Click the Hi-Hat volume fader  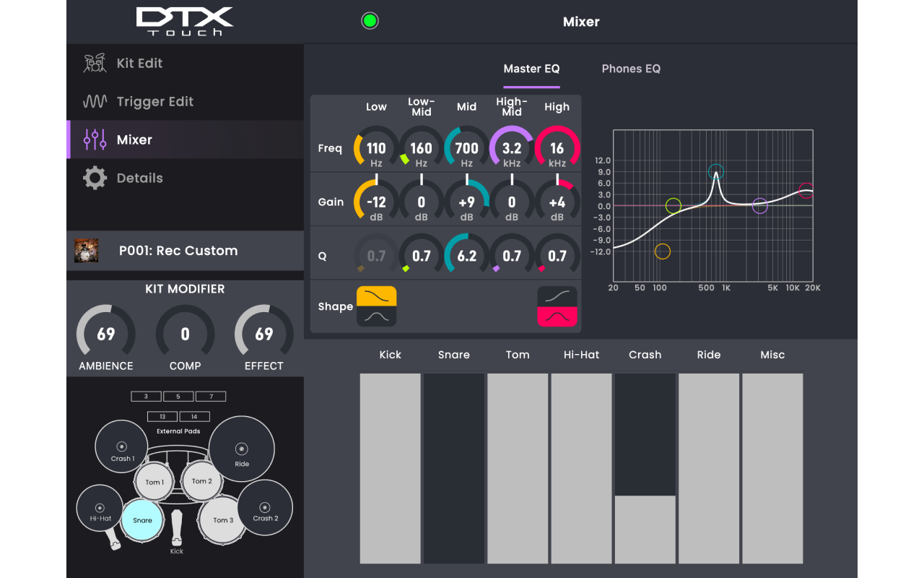pyautogui.click(x=581, y=468)
